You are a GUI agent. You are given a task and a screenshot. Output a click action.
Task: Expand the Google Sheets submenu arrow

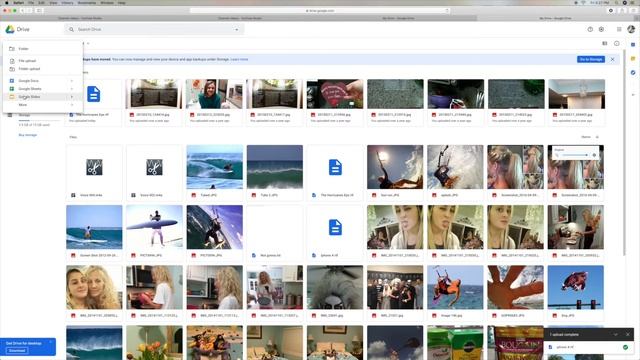point(72,89)
